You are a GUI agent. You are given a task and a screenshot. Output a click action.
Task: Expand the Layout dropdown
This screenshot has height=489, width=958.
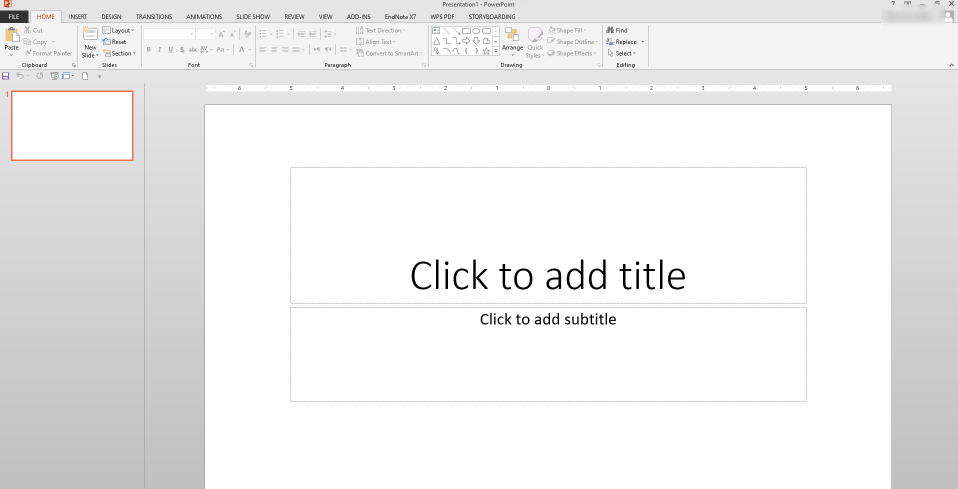pos(119,30)
